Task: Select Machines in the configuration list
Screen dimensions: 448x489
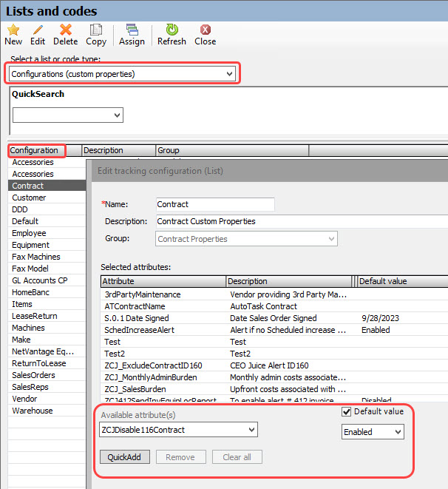Action: [x=47, y=328]
